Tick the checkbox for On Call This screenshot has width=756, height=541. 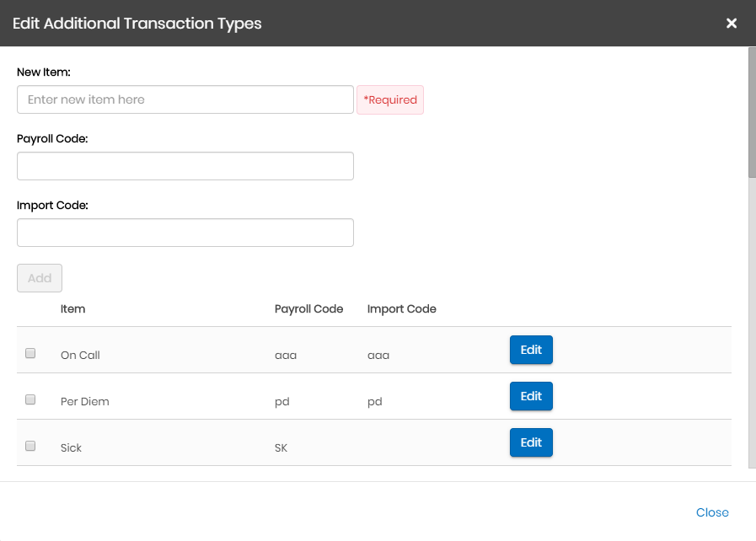(x=30, y=354)
